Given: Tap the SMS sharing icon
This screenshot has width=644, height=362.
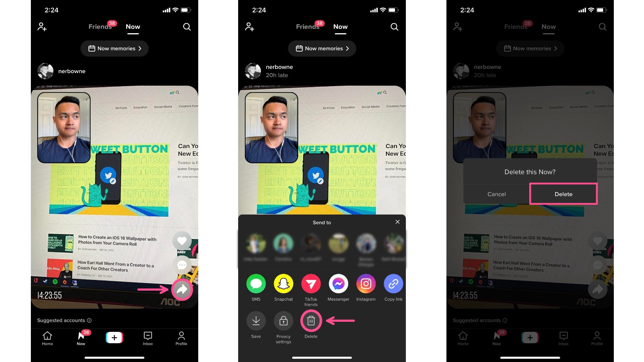Looking at the screenshot, I should tap(256, 283).
